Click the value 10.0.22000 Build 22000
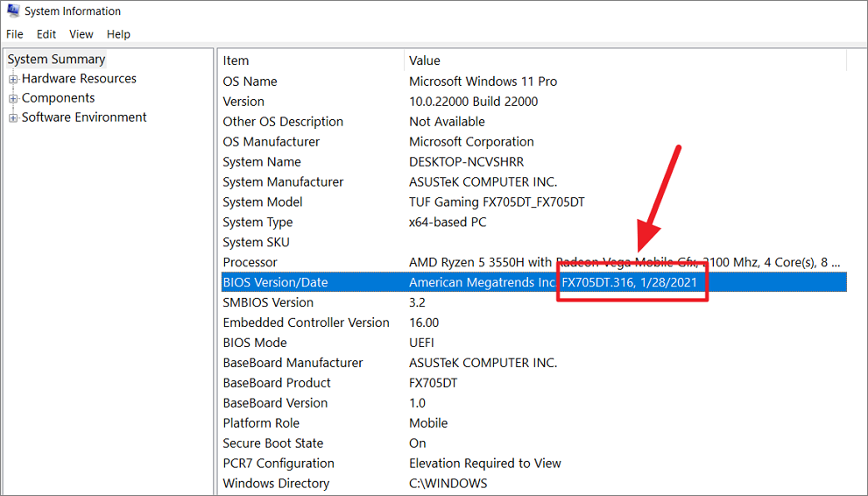The image size is (868, 496). [473, 102]
